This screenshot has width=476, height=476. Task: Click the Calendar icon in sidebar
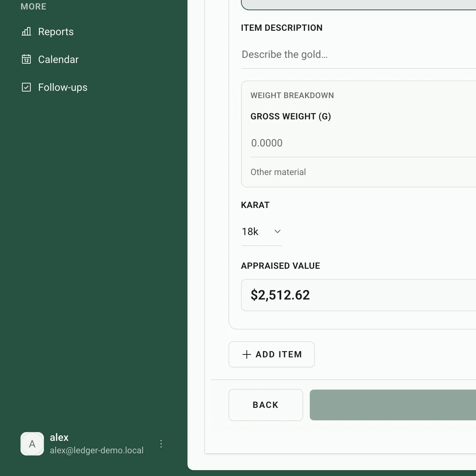pos(26,59)
